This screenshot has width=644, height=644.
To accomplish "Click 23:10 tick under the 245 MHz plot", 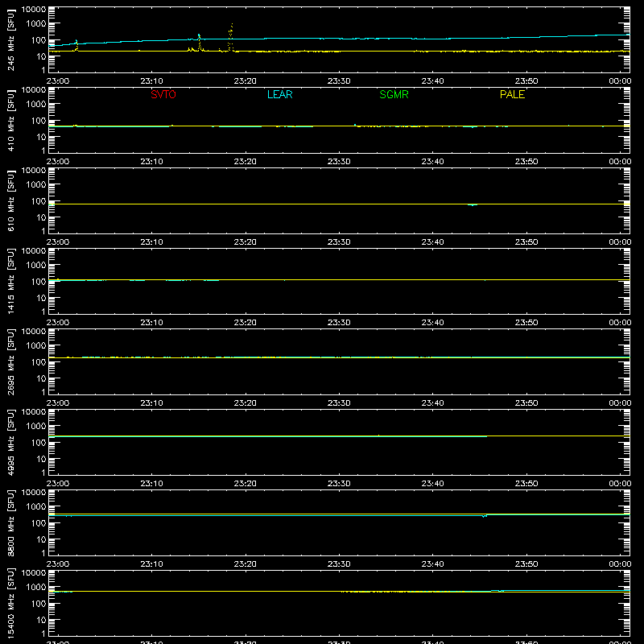I will pyautogui.click(x=151, y=81).
